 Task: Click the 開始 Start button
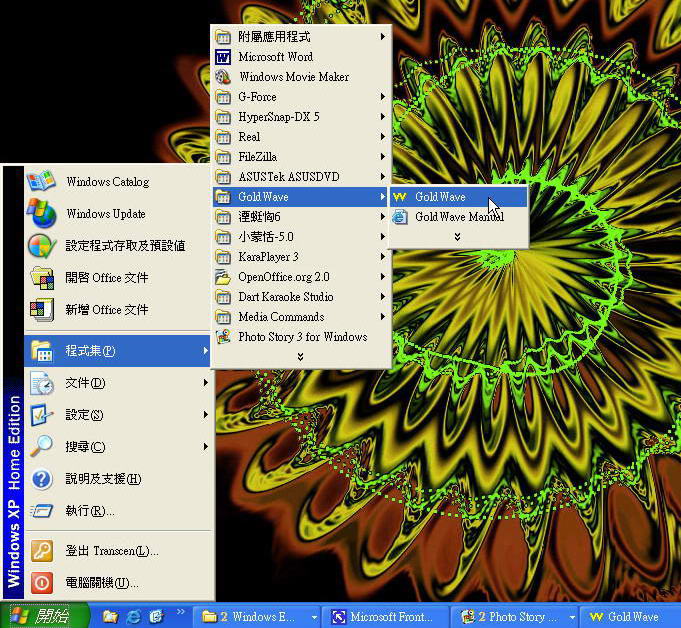coord(40,616)
